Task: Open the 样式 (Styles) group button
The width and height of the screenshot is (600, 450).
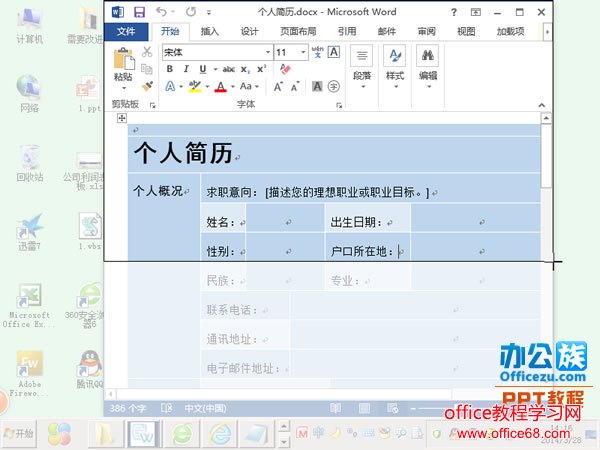Action: 395,68
